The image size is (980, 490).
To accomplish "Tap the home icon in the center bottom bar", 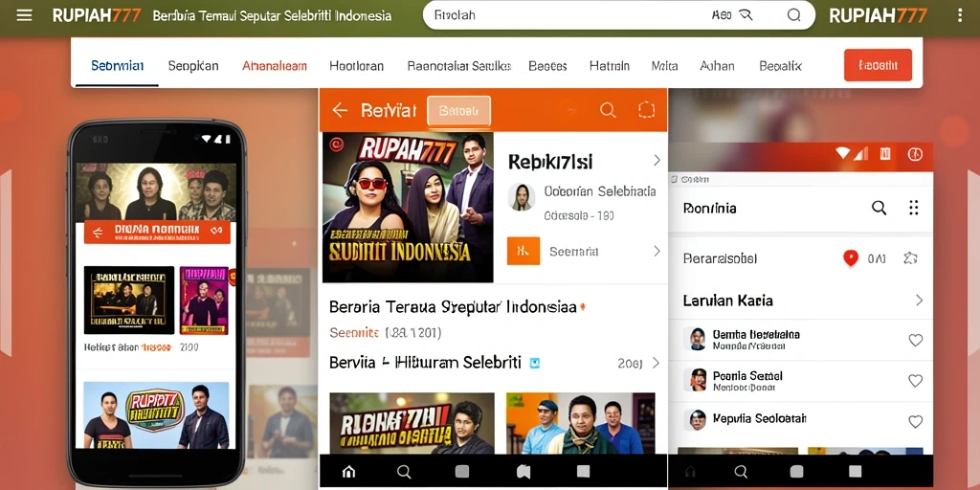I will 348,472.
